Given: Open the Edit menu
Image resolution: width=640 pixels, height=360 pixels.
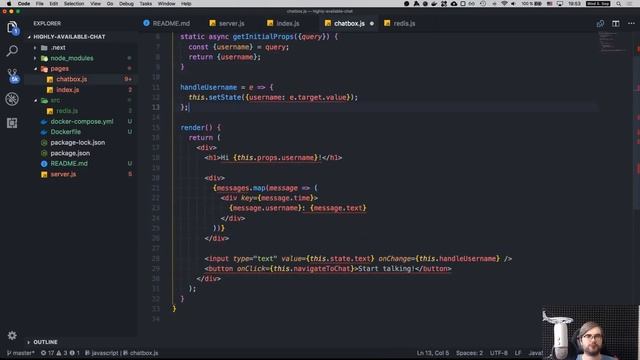Looking at the screenshot, I should tap(54, 4).
